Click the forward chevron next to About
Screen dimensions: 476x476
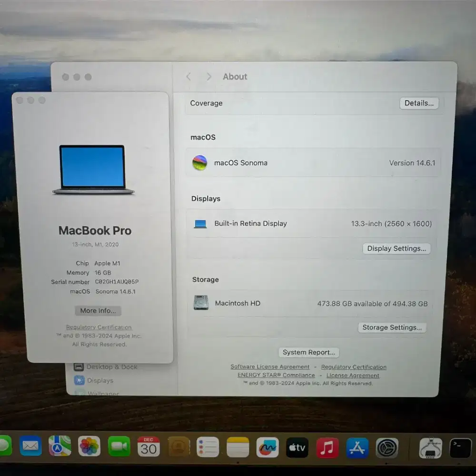[x=209, y=77]
